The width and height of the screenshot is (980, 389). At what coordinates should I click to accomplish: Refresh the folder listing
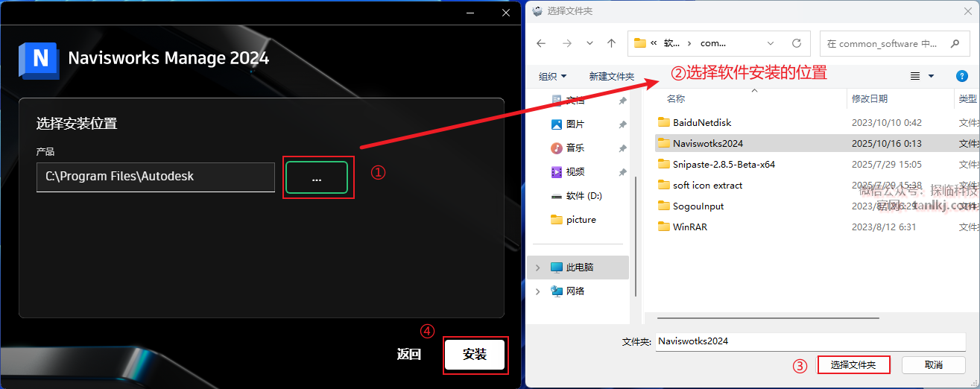[x=796, y=43]
